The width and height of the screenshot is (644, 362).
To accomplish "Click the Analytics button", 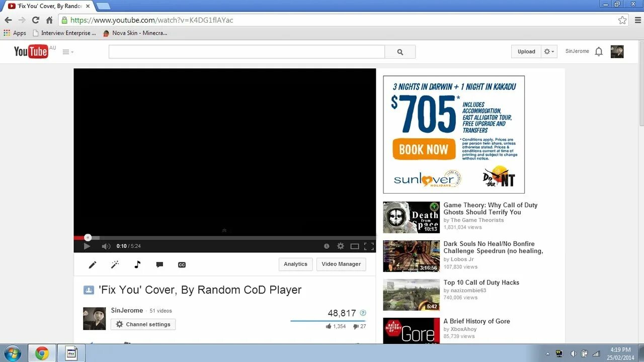I will (295, 264).
